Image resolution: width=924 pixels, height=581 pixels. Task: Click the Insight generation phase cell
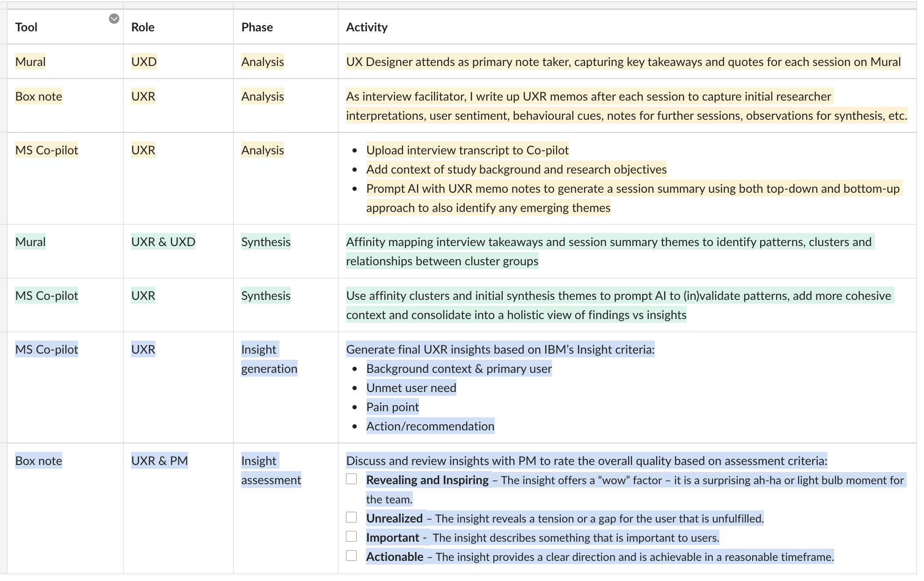coord(269,359)
